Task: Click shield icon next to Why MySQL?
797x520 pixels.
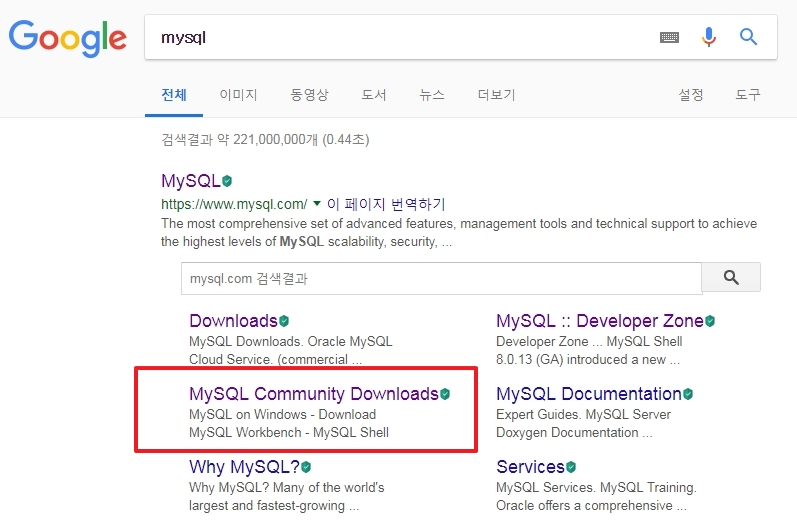Action: pyautogui.click(x=306, y=467)
